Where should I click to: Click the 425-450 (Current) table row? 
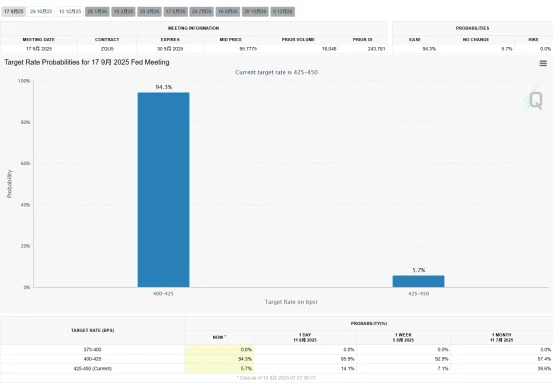pos(276,369)
